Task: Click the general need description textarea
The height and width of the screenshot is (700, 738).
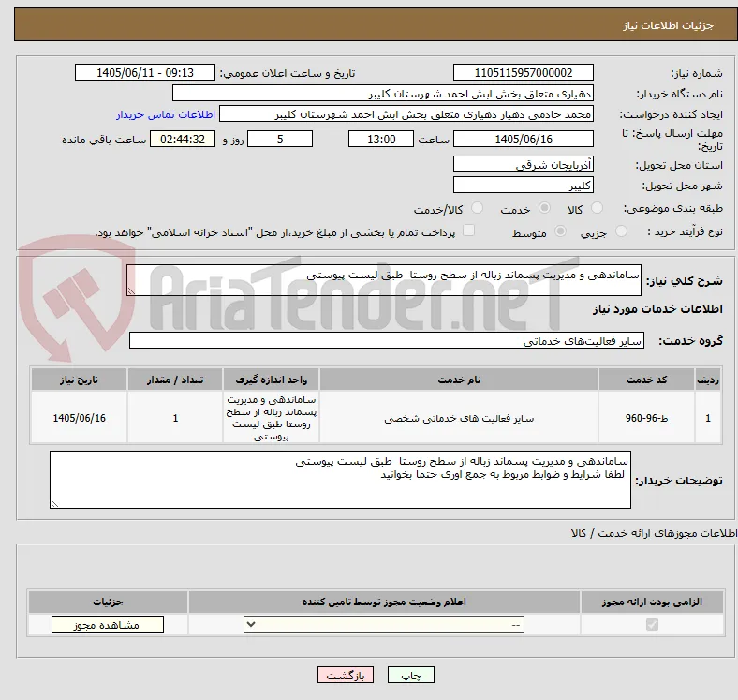Action: click(x=384, y=280)
